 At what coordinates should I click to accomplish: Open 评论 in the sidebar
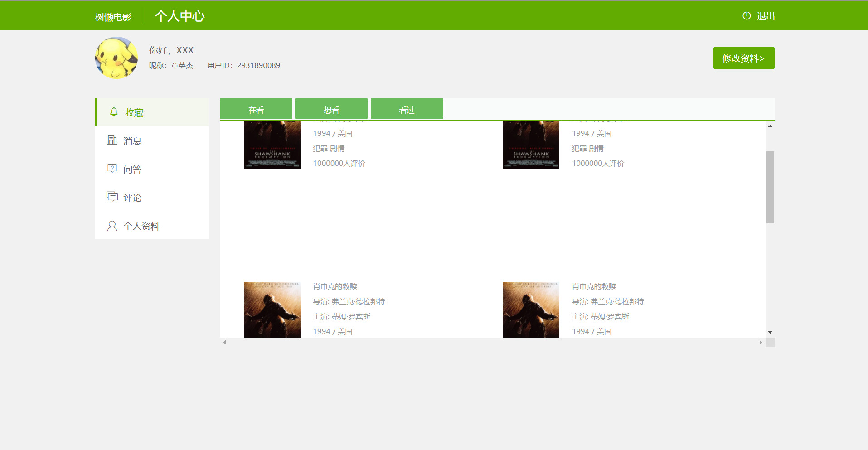[x=152, y=197]
